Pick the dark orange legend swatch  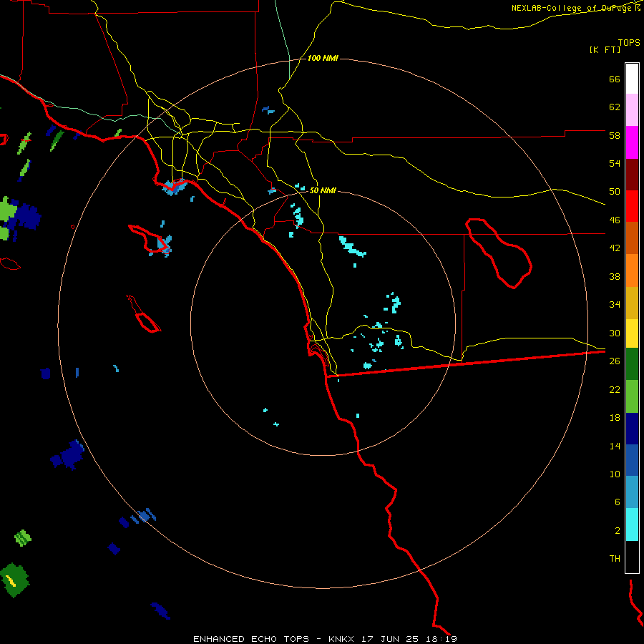click(632, 238)
